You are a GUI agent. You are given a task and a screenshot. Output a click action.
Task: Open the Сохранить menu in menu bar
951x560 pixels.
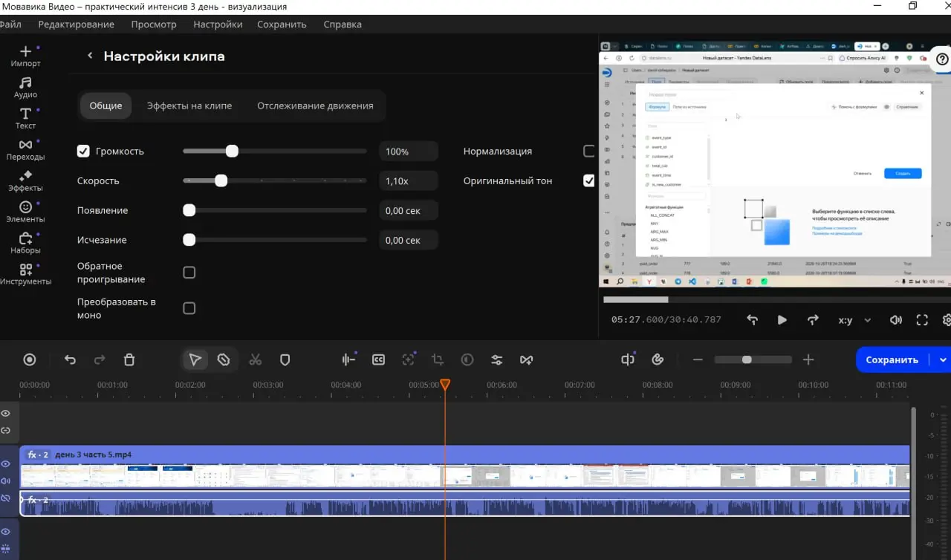point(282,25)
